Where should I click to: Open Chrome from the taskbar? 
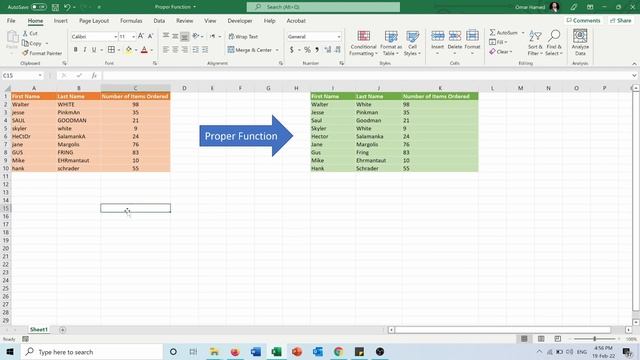click(338, 351)
